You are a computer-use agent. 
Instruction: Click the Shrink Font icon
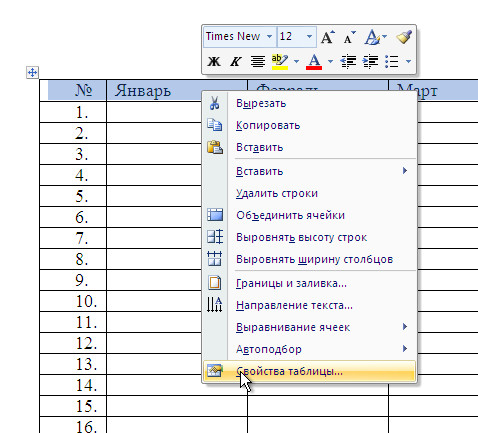(x=349, y=38)
